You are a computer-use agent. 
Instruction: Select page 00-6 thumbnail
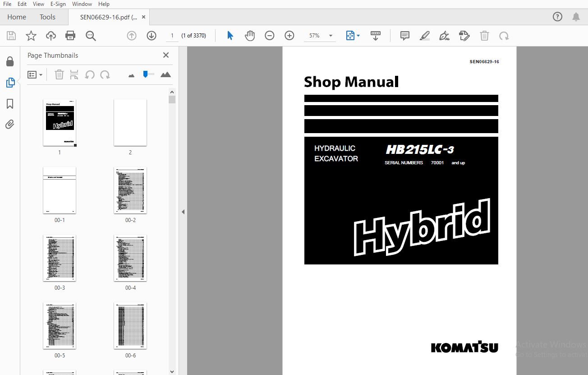coord(130,326)
